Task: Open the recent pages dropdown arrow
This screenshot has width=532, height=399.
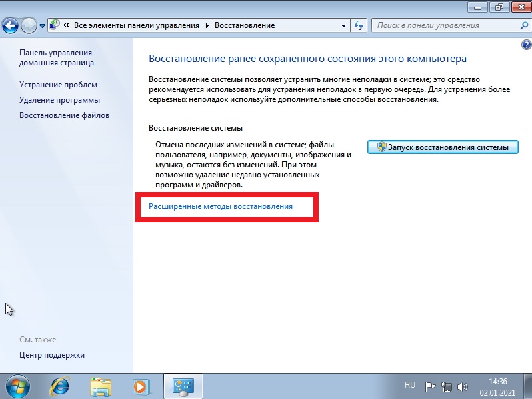Action: coord(42,26)
